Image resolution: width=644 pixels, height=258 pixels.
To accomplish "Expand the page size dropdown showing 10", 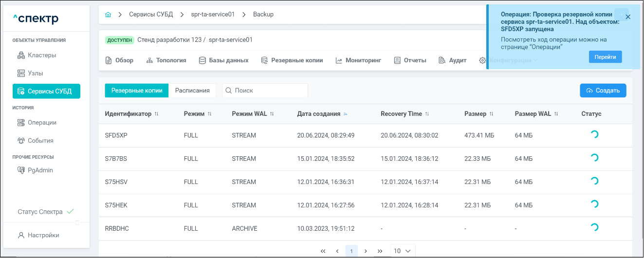I will pyautogui.click(x=403, y=251).
